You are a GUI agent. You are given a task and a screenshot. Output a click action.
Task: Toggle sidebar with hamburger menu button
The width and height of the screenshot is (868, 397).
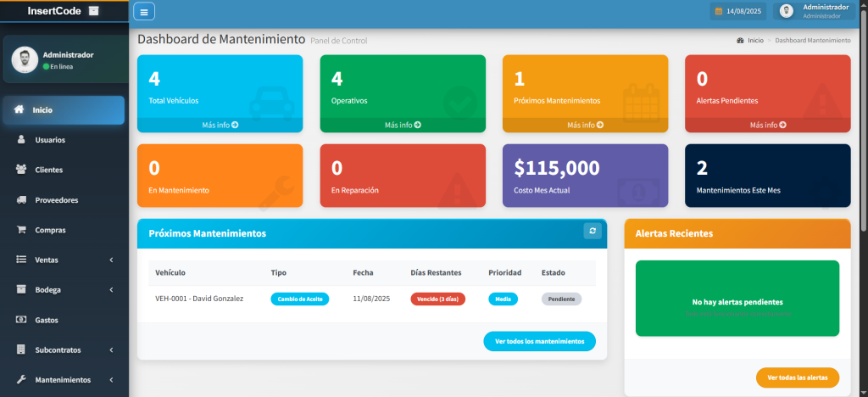coord(144,12)
